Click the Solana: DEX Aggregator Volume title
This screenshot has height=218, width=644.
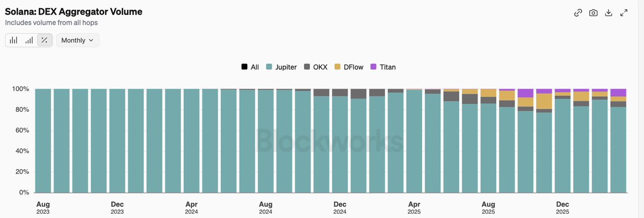click(x=74, y=12)
